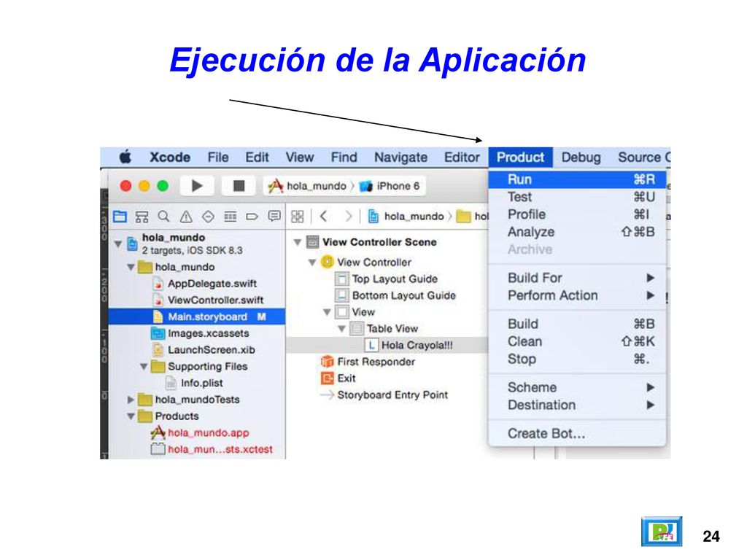Expand the hola_mundoTests group triangle
The width and height of the screenshot is (747, 560).
[131, 400]
